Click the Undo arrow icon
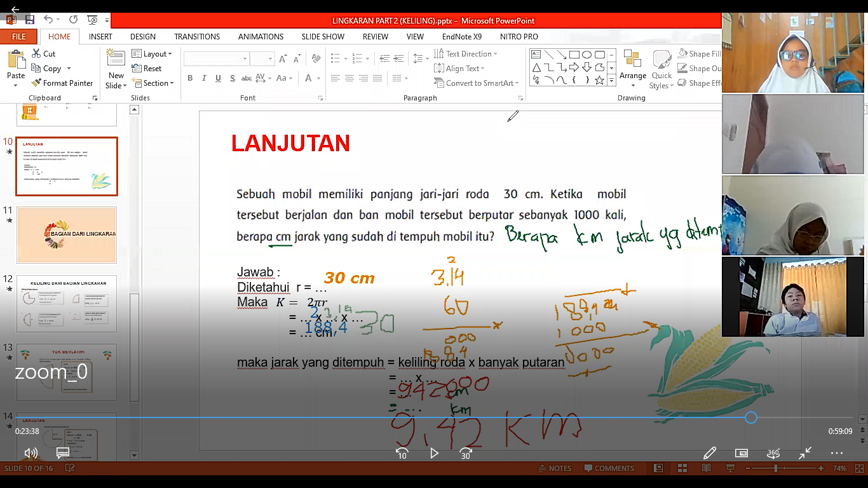This screenshot has height=488, width=868. (49, 20)
